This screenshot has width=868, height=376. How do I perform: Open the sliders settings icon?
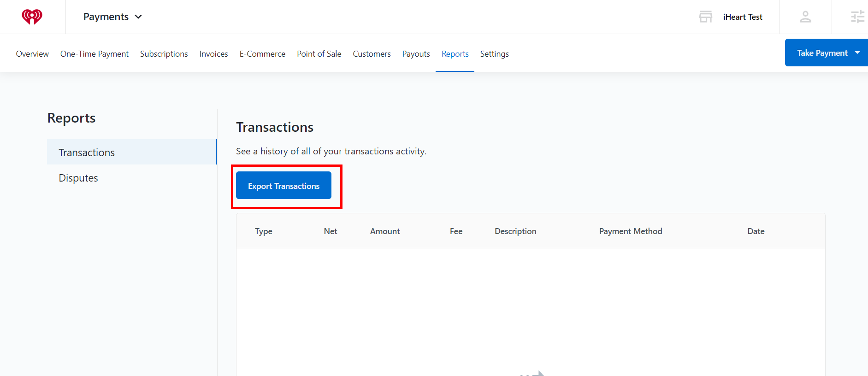tap(857, 17)
